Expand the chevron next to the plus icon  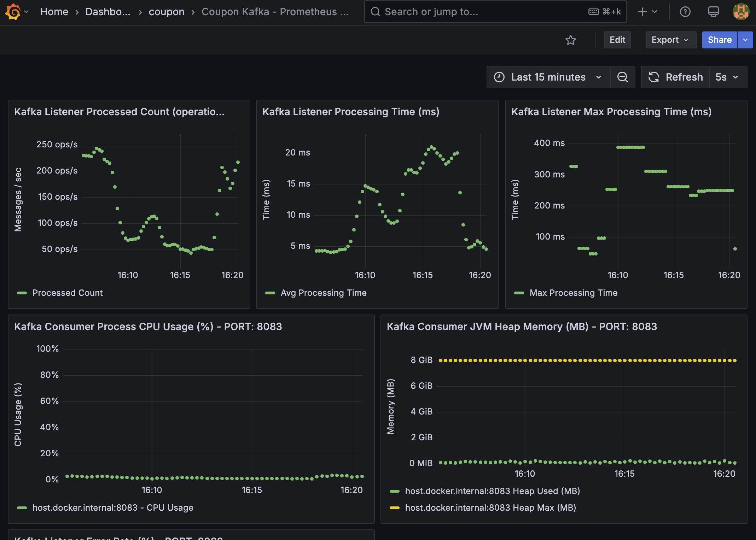[x=655, y=12]
